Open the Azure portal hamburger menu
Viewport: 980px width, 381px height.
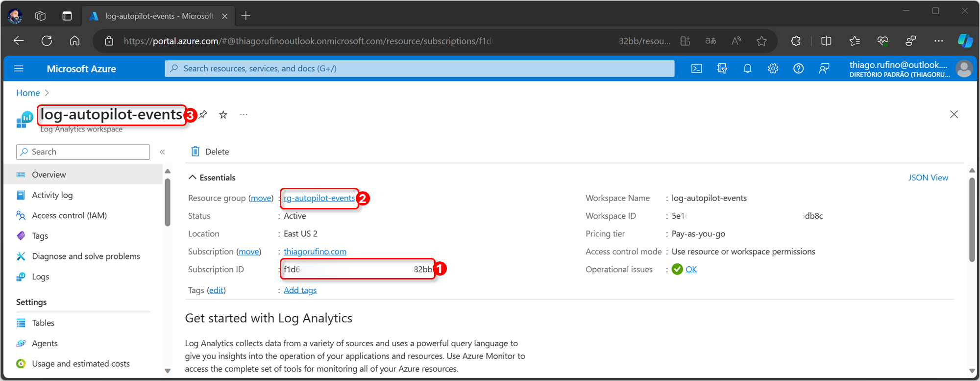(19, 69)
